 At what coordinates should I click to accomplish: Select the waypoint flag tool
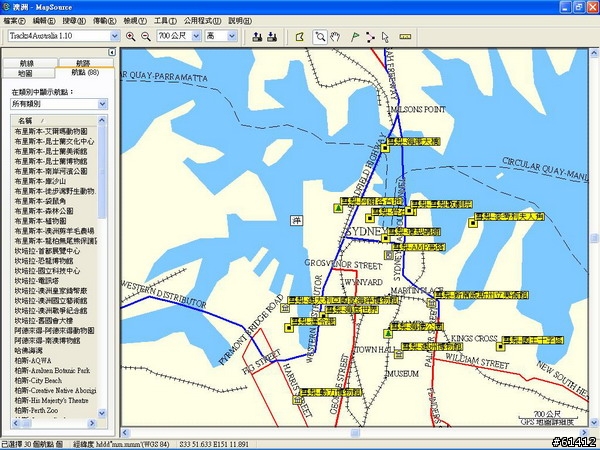click(x=355, y=37)
